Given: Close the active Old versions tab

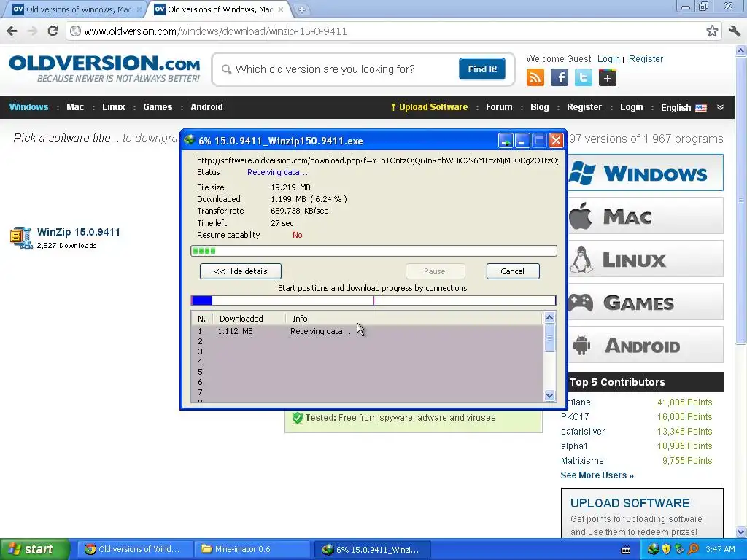Looking at the screenshot, I should (281, 9).
